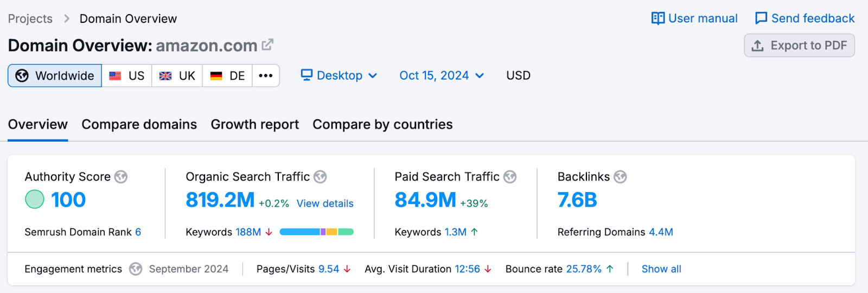Click the +39% paid traffic change
The image size is (868, 293).
click(x=474, y=203)
